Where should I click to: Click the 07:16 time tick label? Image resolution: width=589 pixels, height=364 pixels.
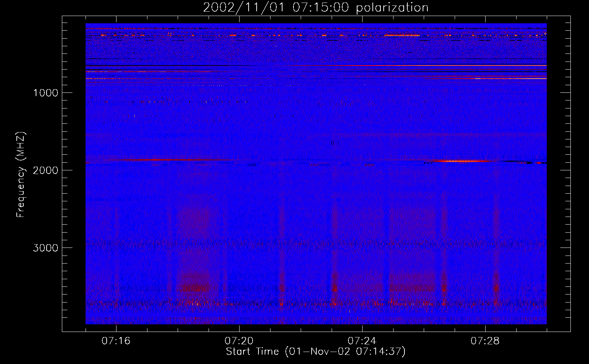pyautogui.click(x=116, y=341)
